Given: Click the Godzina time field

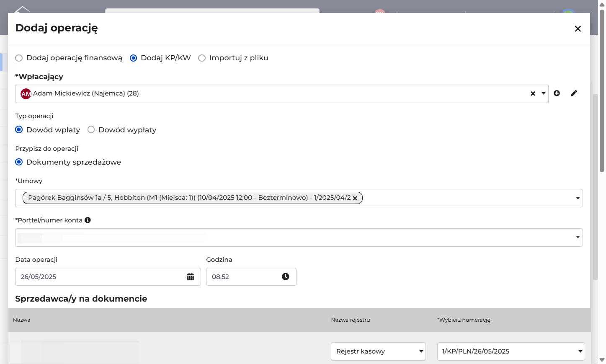Looking at the screenshot, I should click(x=251, y=277).
